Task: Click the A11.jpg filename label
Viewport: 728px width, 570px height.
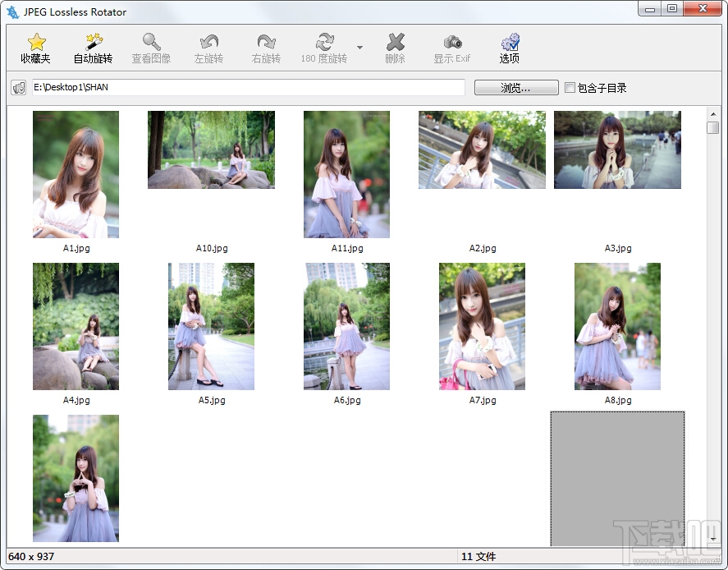Action: (347, 248)
